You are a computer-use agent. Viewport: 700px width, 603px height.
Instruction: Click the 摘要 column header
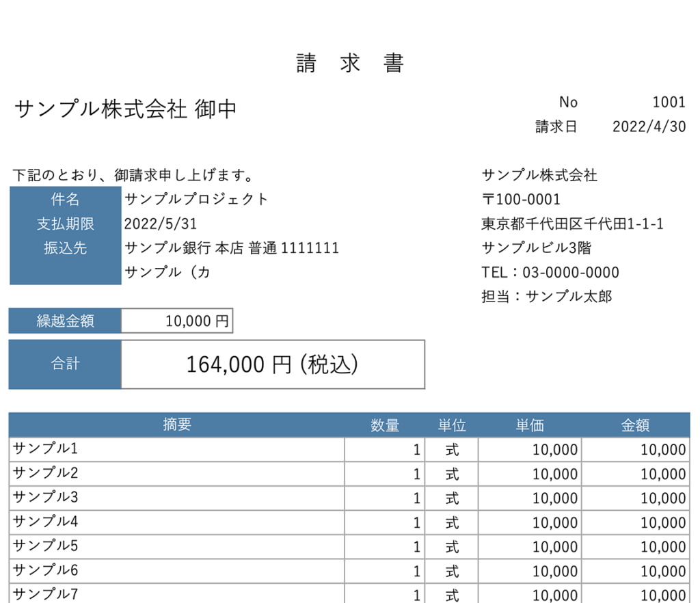177,425
